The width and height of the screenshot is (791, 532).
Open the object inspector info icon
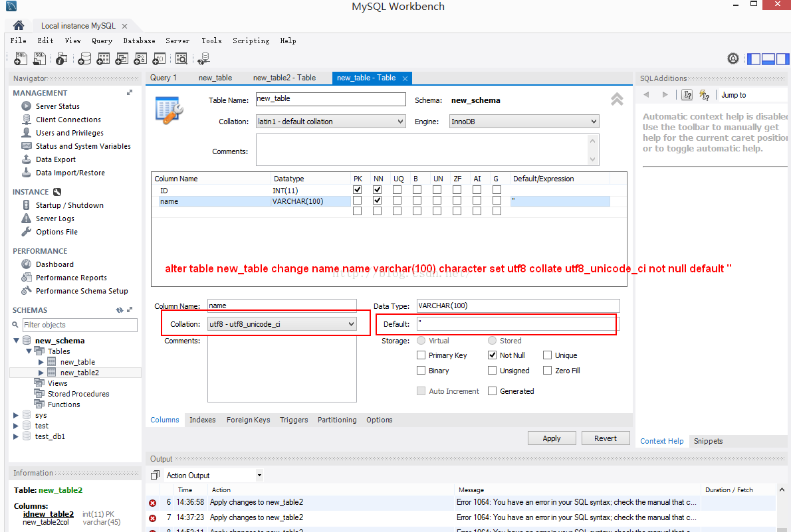click(61, 59)
